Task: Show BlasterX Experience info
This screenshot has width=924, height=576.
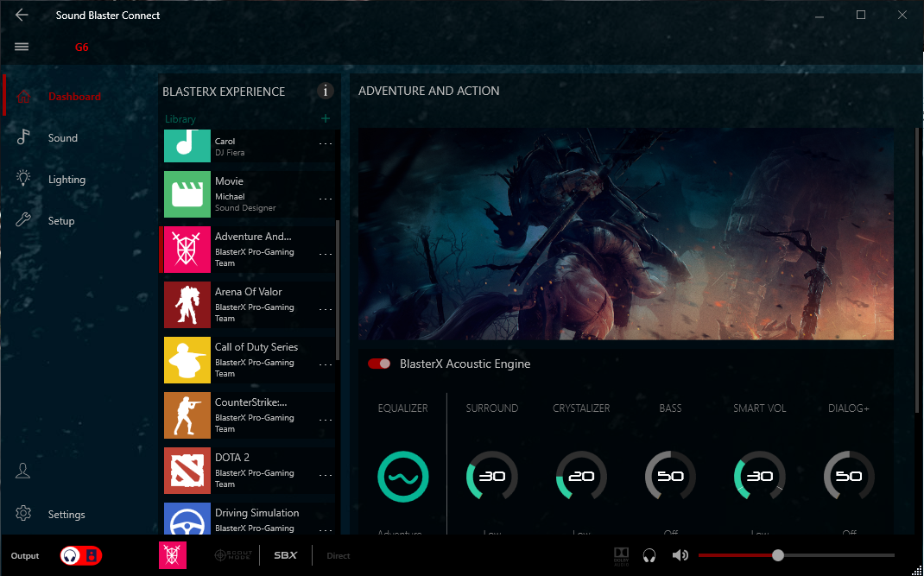Action: 326,91
